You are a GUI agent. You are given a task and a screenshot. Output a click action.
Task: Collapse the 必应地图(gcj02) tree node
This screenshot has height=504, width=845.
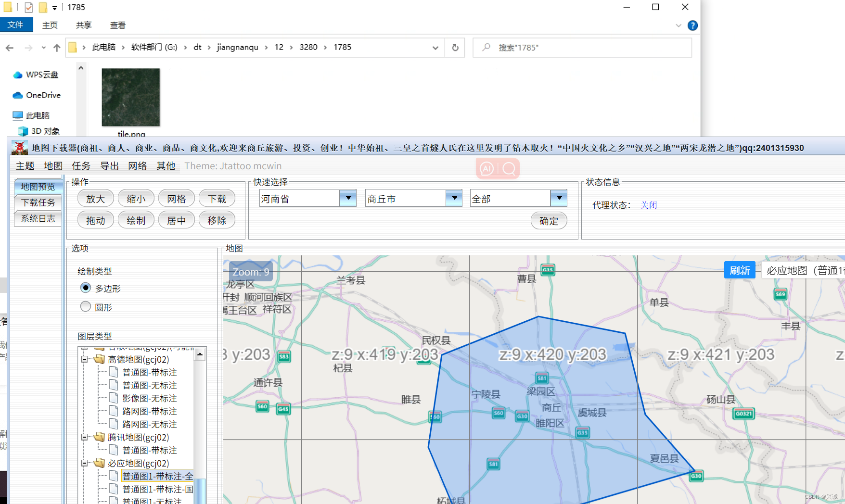(x=84, y=463)
